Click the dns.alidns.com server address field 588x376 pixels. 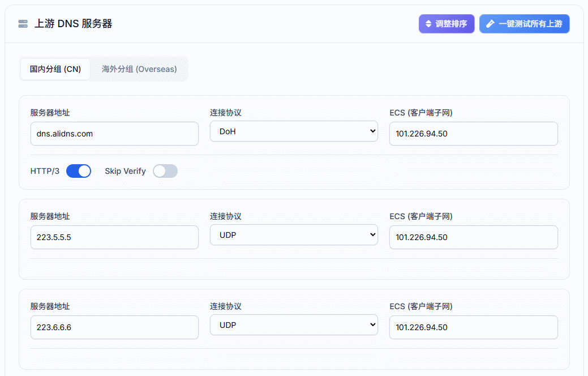tap(114, 134)
